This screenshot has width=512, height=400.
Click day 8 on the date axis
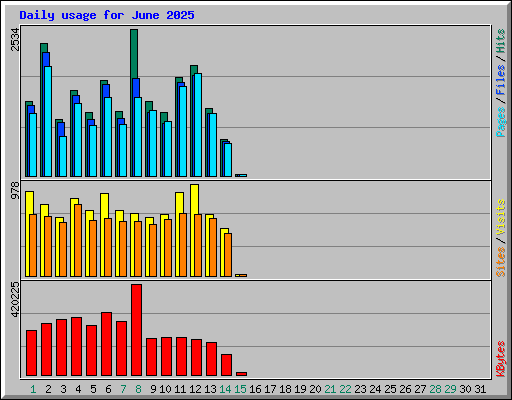(x=138, y=389)
